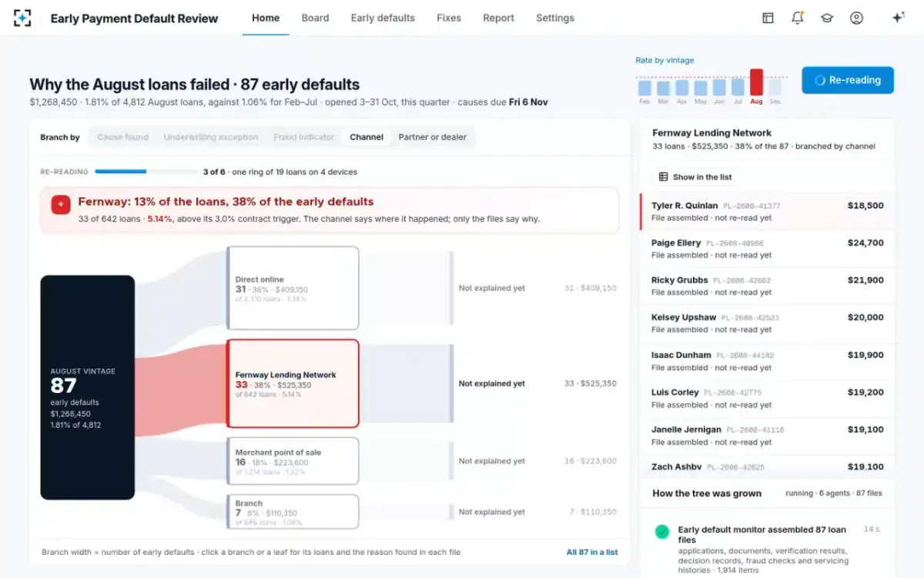This screenshot has width=924, height=578.
Task: Click the red Fernway alert icon
Action: 61,204
